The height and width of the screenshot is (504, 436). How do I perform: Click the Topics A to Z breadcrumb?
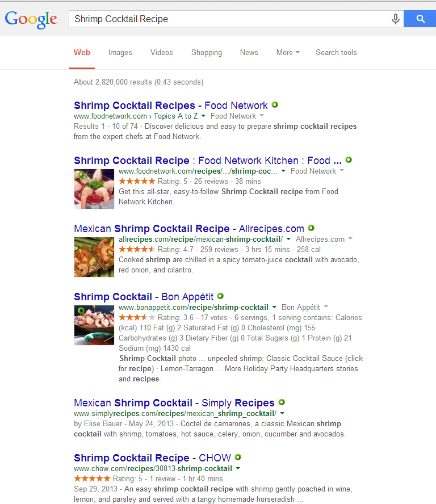pos(175,116)
